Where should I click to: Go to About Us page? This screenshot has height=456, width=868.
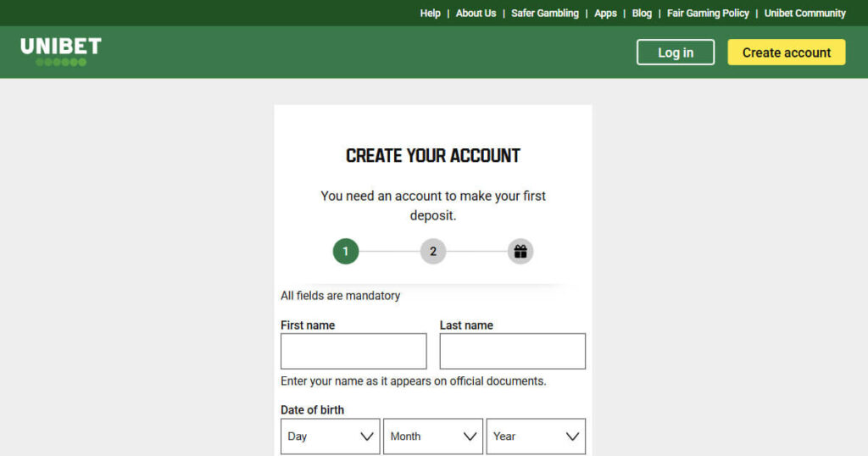476,14
